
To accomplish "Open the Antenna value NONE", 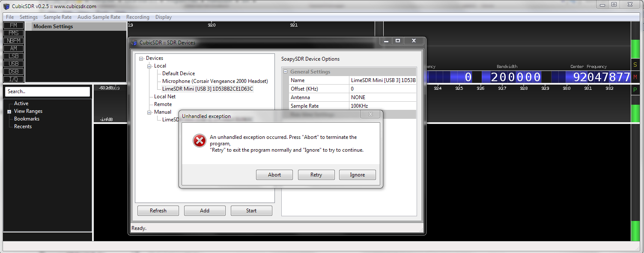I will (x=382, y=97).
